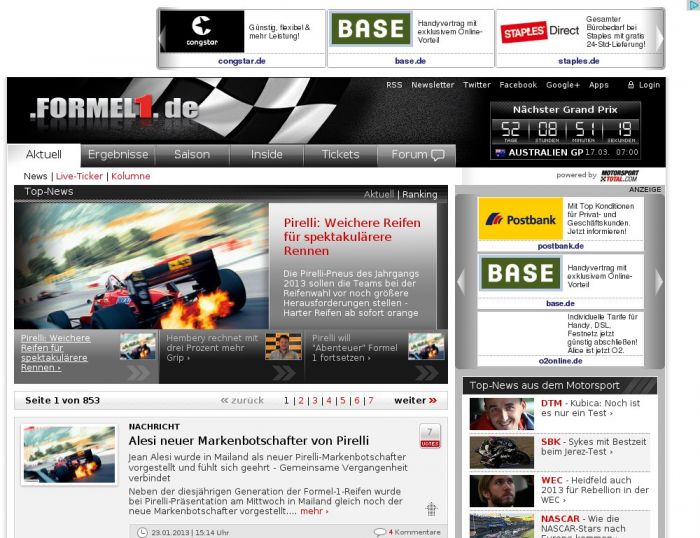Click the BASE logo in top banner
The height and width of the screenshot is (538, 700).
[x=371, y=29]
